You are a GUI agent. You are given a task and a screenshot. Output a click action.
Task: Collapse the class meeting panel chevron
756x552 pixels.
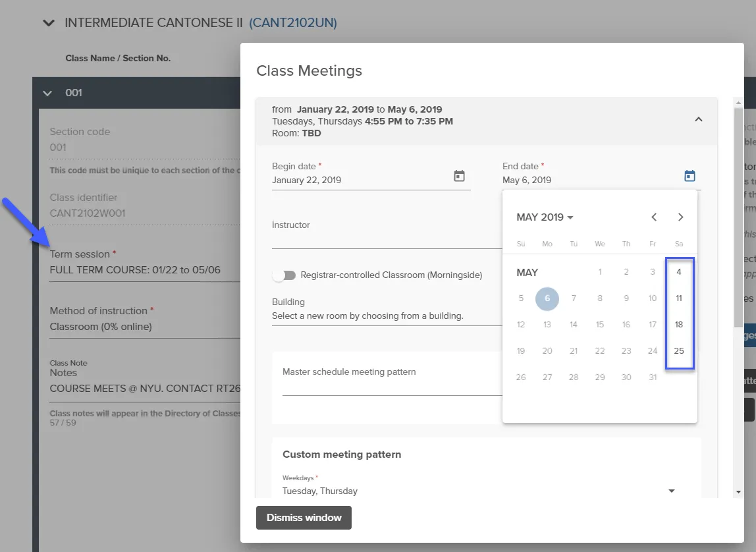coord(698,119)
